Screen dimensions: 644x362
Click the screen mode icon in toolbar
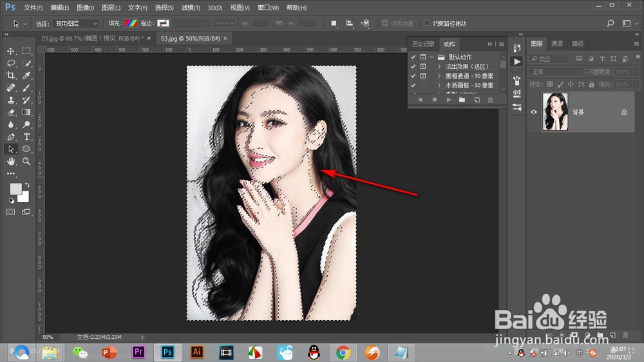tap(26, 212)
